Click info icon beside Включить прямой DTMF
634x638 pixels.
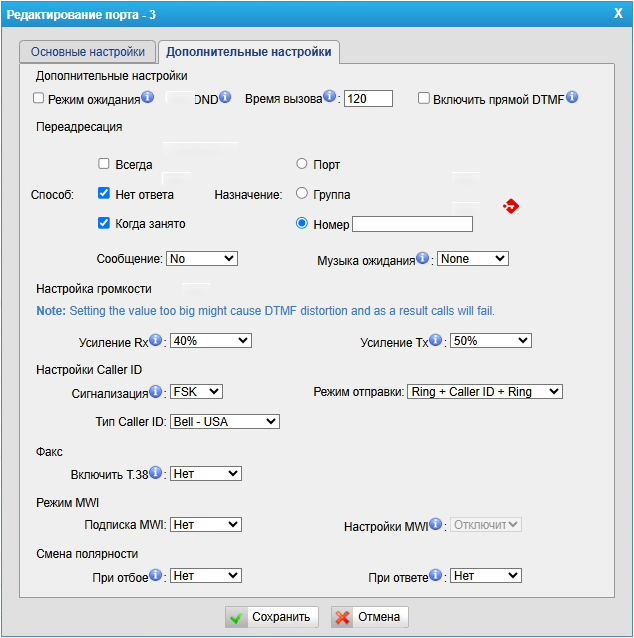tap(572, 97)
